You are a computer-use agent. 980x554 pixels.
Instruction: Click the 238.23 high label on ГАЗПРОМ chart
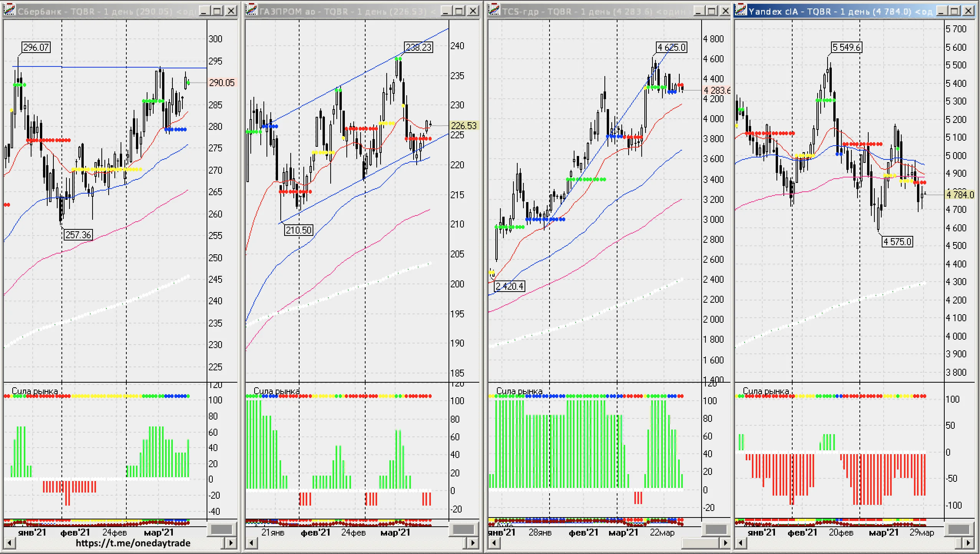tap(419, 47)
